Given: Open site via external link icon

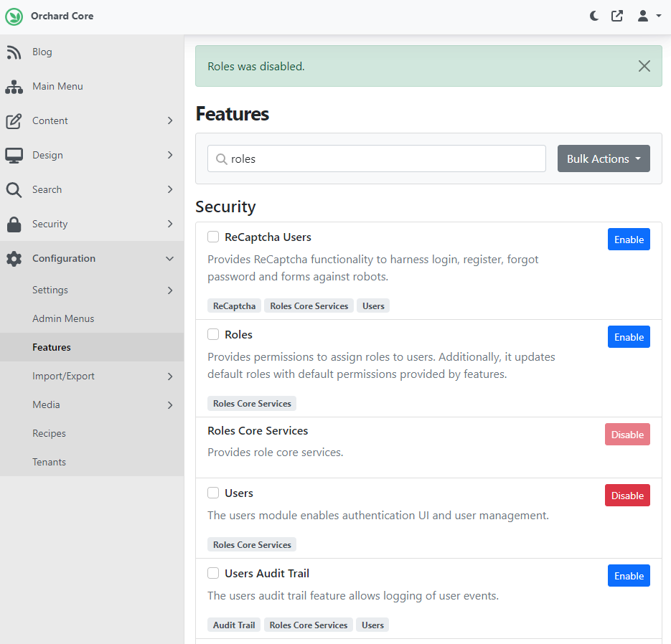Looking at the screenshot, I should coord(616,16).
